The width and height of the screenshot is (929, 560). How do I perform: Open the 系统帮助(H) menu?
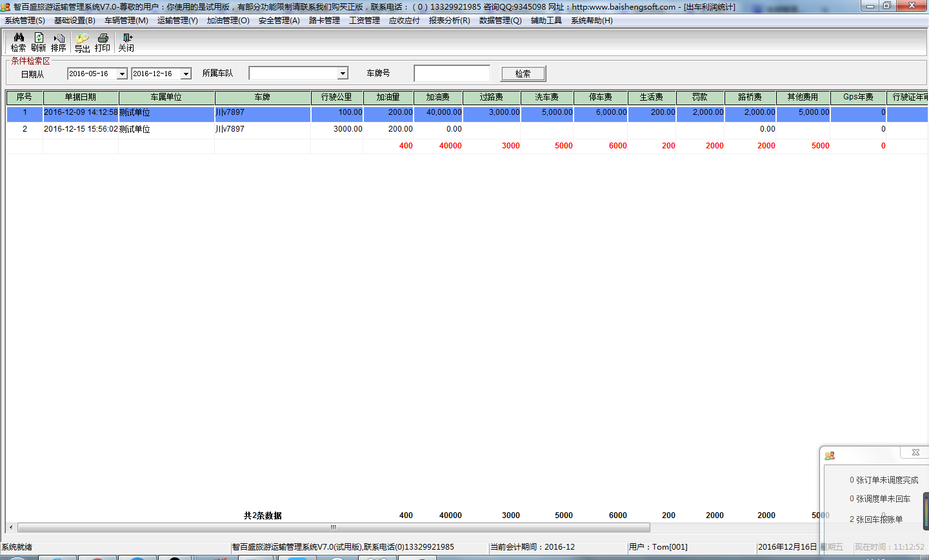[592, 21]
